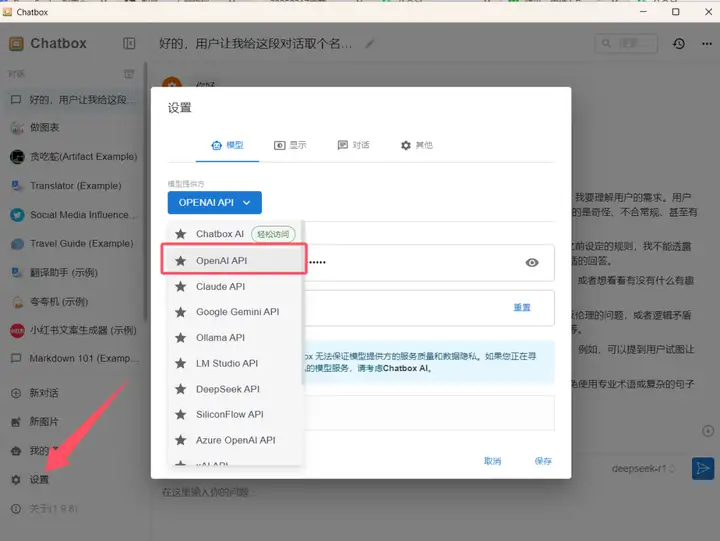Click the 保存 save button
The width and height of the screenshot is (720, 541).
tap(543, 461)
